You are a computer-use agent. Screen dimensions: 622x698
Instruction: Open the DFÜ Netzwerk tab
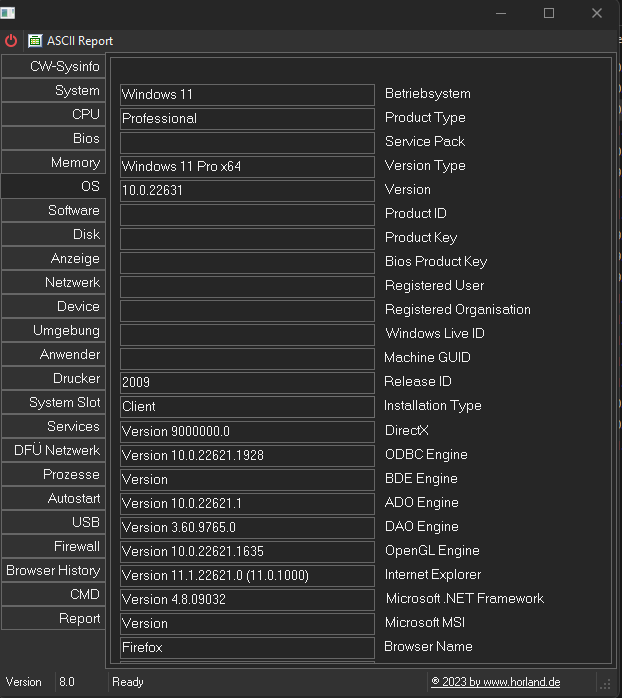53,450
